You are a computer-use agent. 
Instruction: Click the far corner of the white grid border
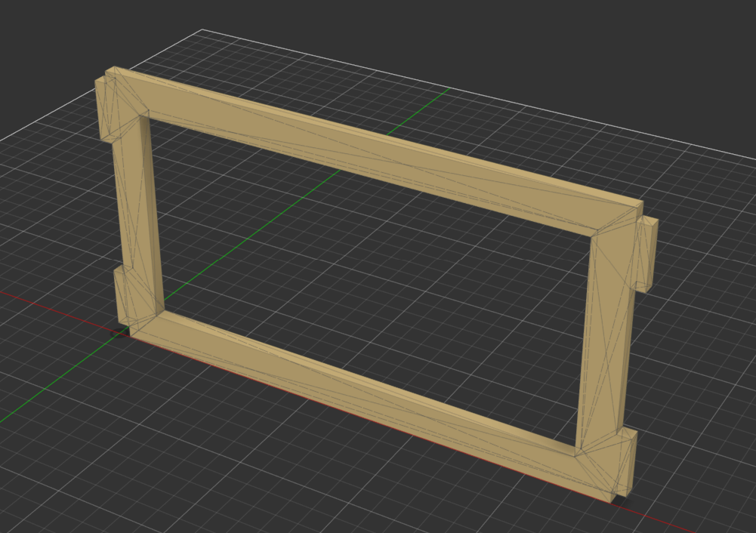click(x=202, y=30)
